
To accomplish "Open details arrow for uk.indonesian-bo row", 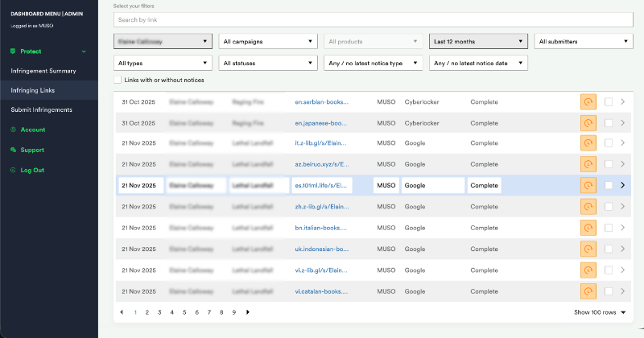I will pos(622,249).
